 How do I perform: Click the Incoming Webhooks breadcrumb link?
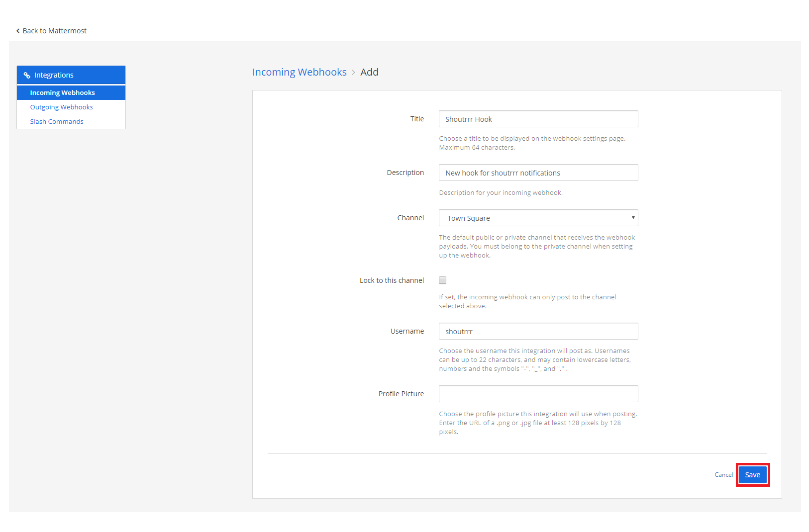pos(299,72)
